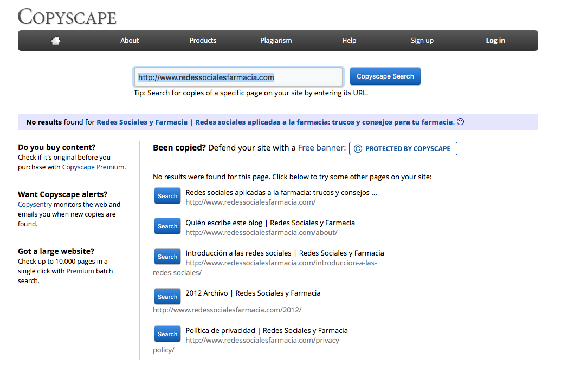The height and width of the screenshot is (392, 568).
Task: Click the Copyscape logo
Action: tap(67, 17)
